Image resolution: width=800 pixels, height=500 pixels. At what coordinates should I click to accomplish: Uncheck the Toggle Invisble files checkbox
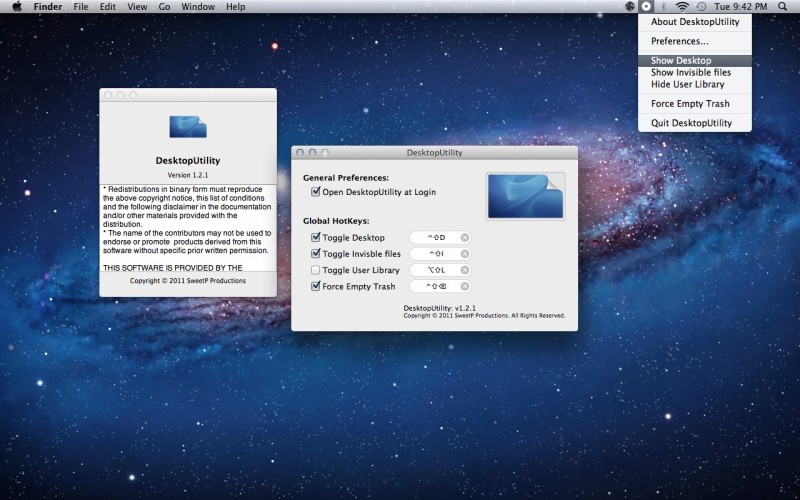click(315, 254)
